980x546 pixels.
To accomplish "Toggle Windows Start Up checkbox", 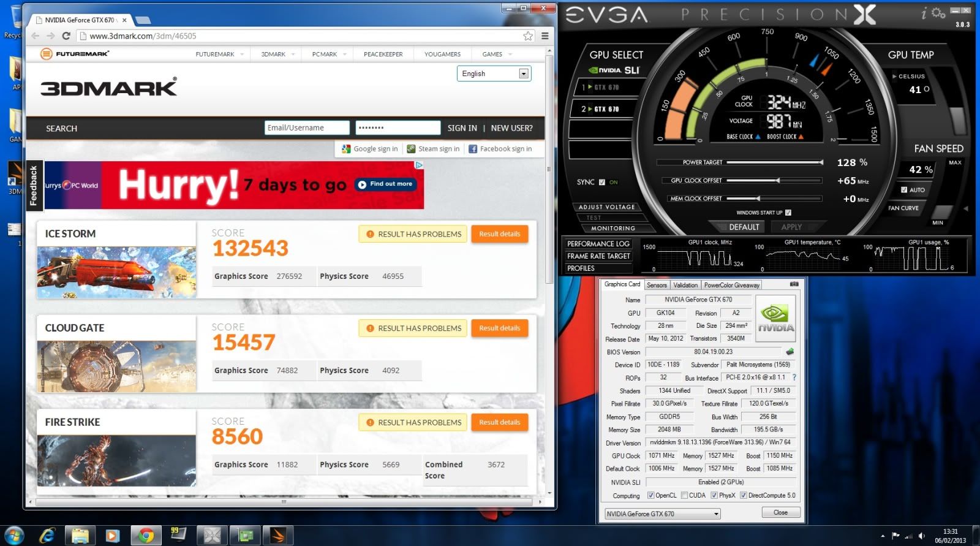I will 788,213.
